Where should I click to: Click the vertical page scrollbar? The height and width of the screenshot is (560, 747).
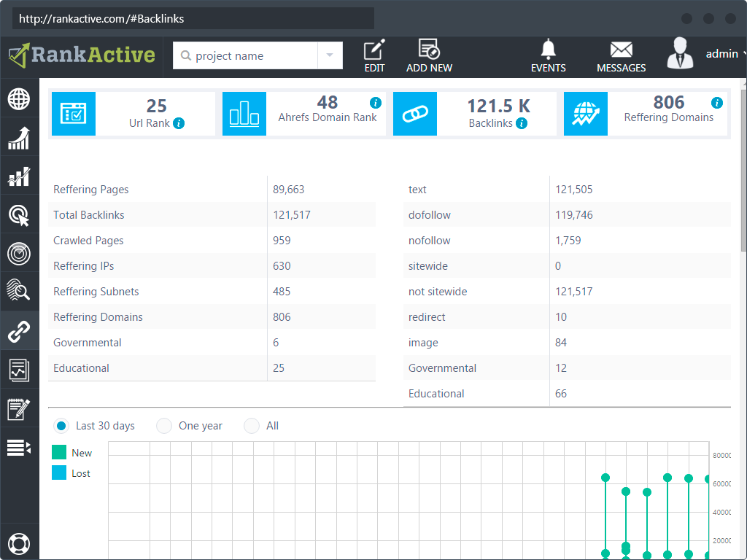click(x=743, y=171)
